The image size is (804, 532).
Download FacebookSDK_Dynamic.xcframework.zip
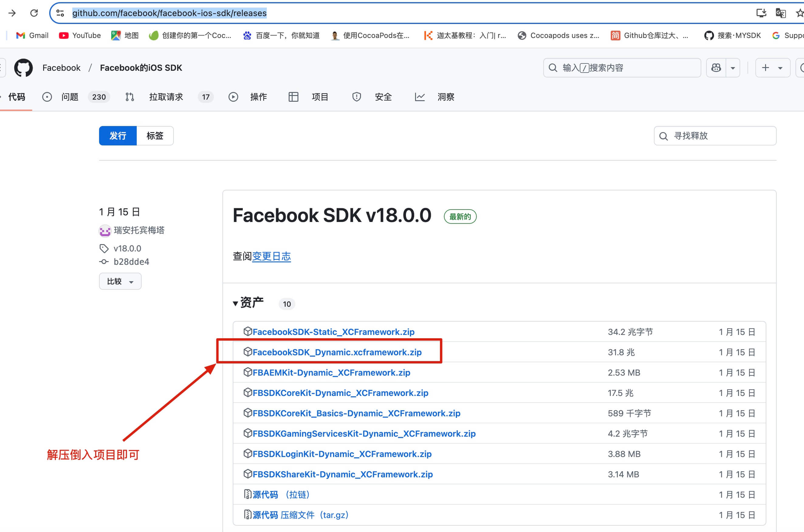pos(337,352)
